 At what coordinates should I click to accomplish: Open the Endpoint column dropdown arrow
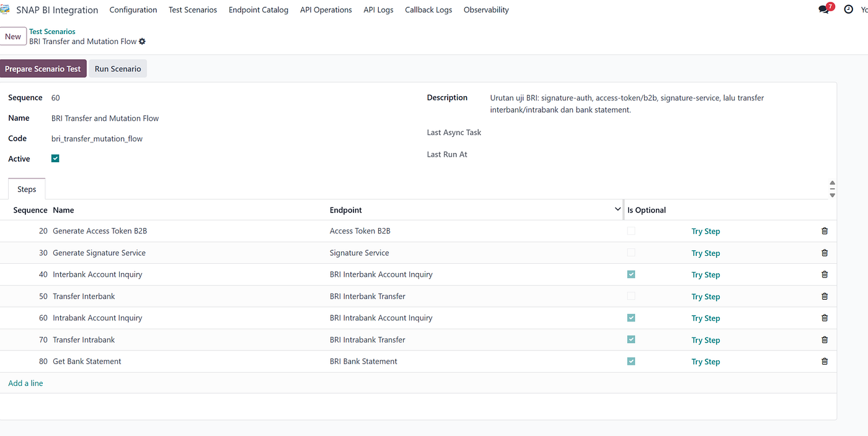tap(618, 209)
